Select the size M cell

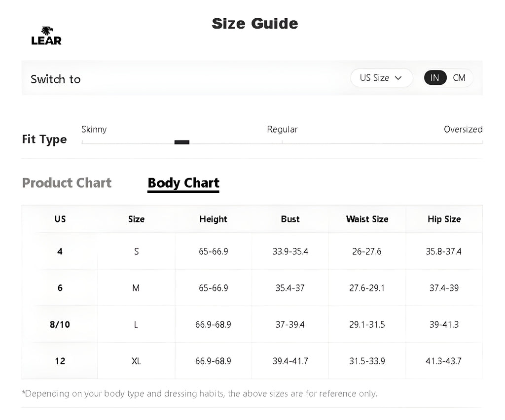pos(136,288)
